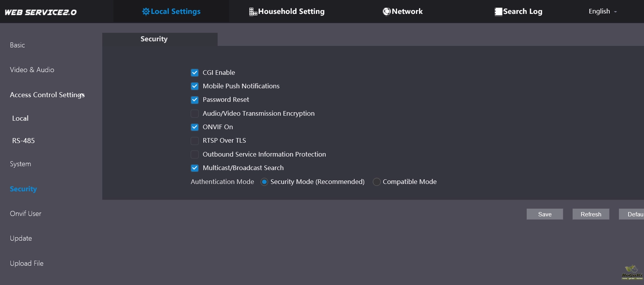Go to Video & Audio settings
644x285 pixels.
pyautogui.click(x=32, y=70)
